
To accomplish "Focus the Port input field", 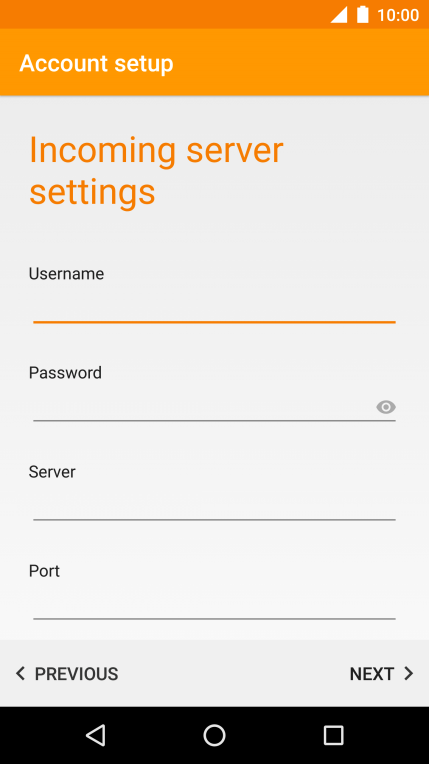I will tap(214, 604).
